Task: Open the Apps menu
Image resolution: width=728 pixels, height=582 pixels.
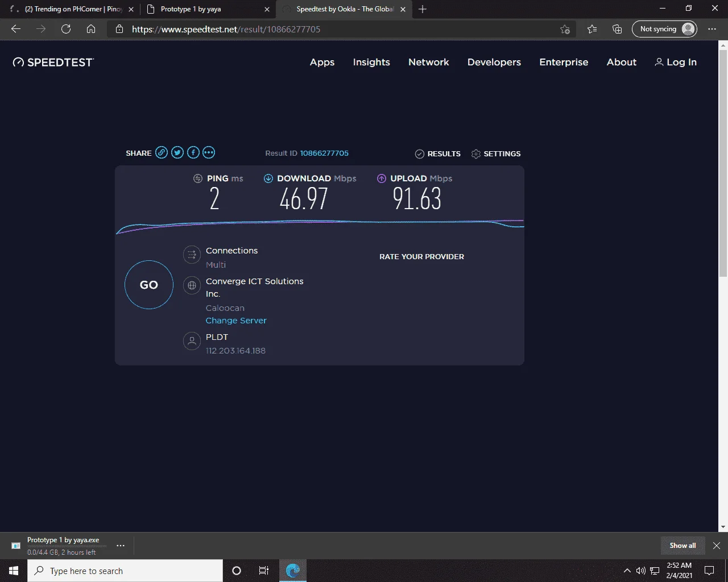Action: click(x=322, y=62)
